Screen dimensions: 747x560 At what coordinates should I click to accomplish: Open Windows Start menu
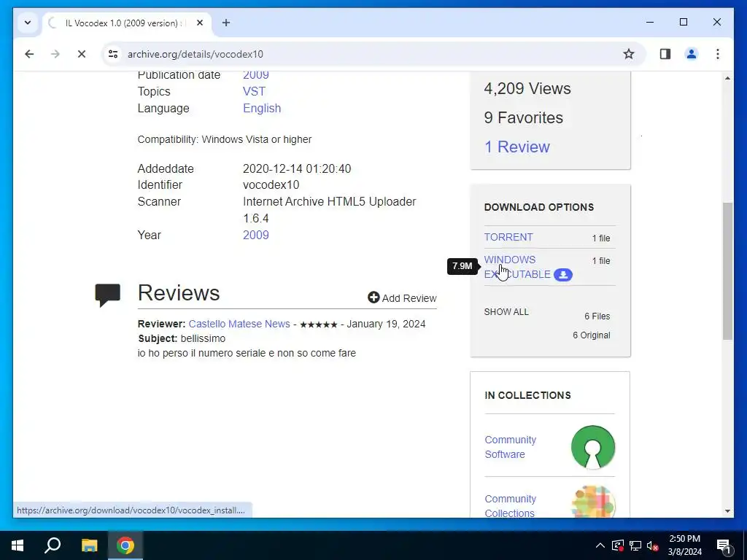point(18,545)
